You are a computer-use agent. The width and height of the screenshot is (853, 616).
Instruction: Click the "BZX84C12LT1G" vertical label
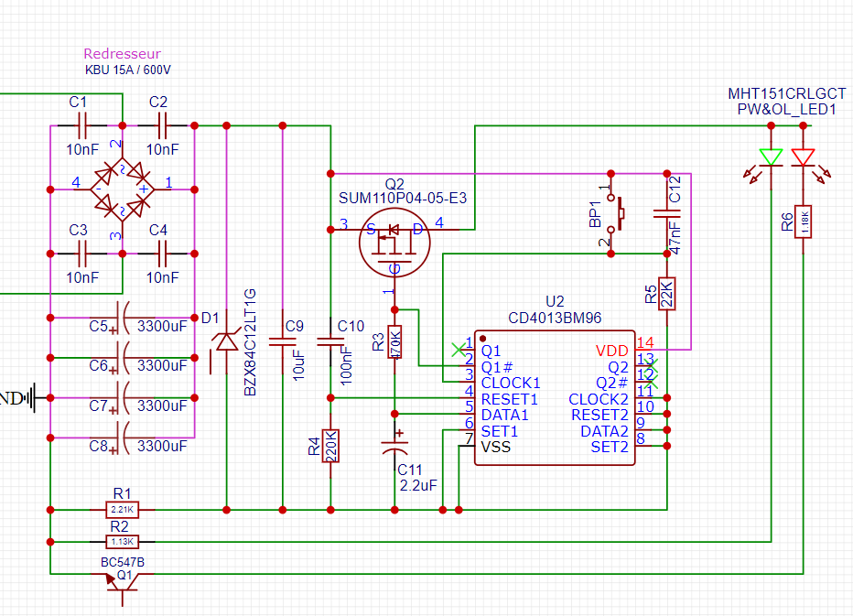pos(250,342)
